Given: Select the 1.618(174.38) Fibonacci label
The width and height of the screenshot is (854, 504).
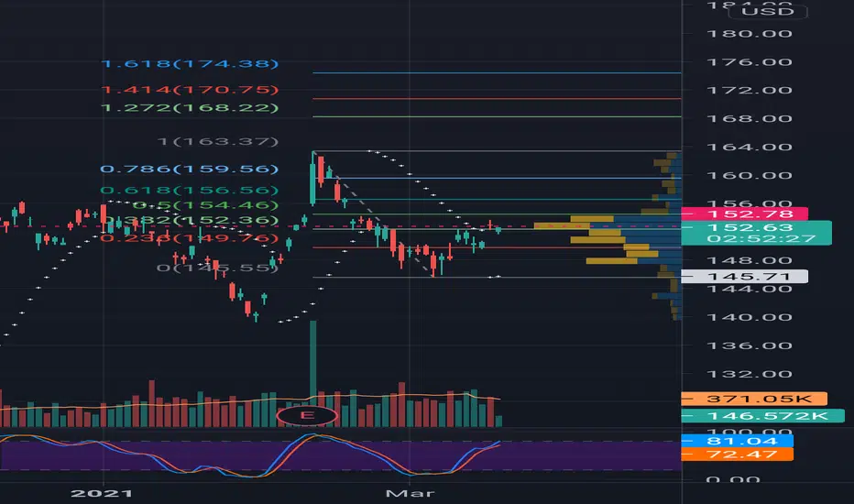Looking at the screenshot, I should click(190, 64).
